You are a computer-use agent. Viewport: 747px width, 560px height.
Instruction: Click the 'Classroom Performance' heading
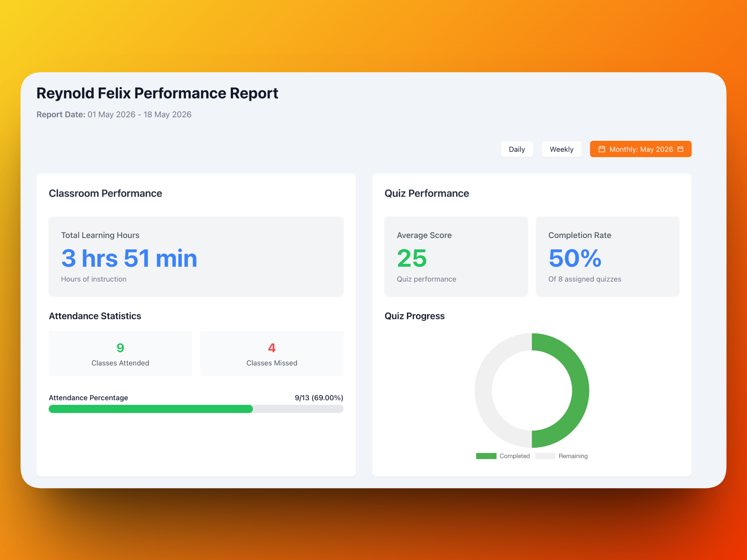click(105, 193)
